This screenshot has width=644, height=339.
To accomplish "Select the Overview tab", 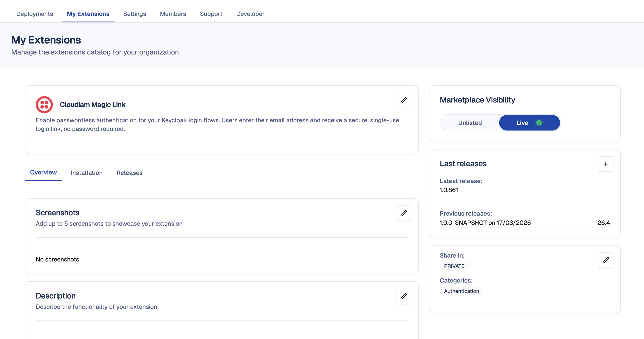I will pos(43,172).
